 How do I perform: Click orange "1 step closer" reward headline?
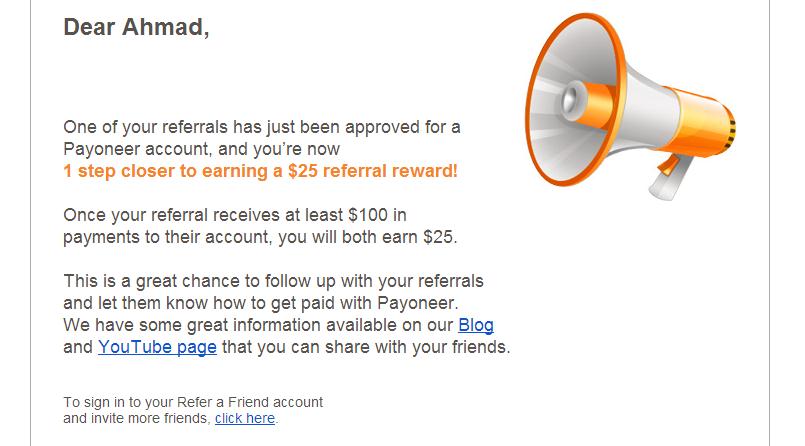pyautogui.click(x=261, y=172)
